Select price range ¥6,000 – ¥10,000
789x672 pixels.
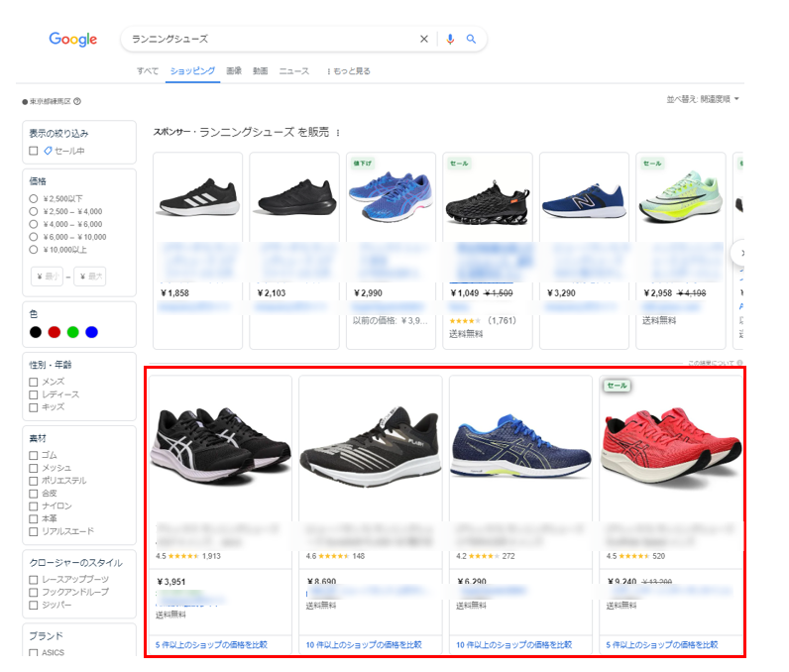[x=34, y=237]
